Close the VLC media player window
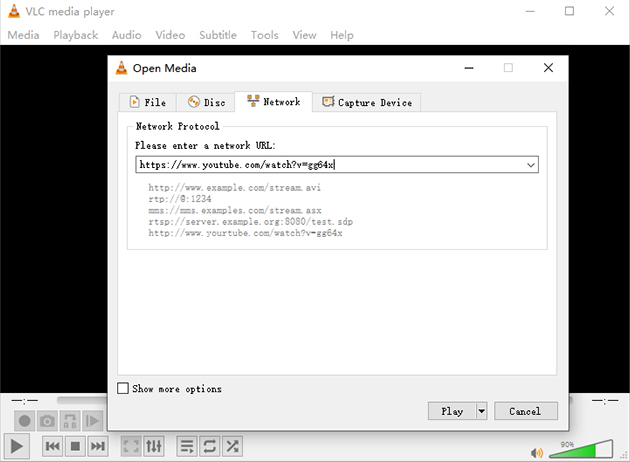This screenshot has height=462, width=630. pos(609,11)
